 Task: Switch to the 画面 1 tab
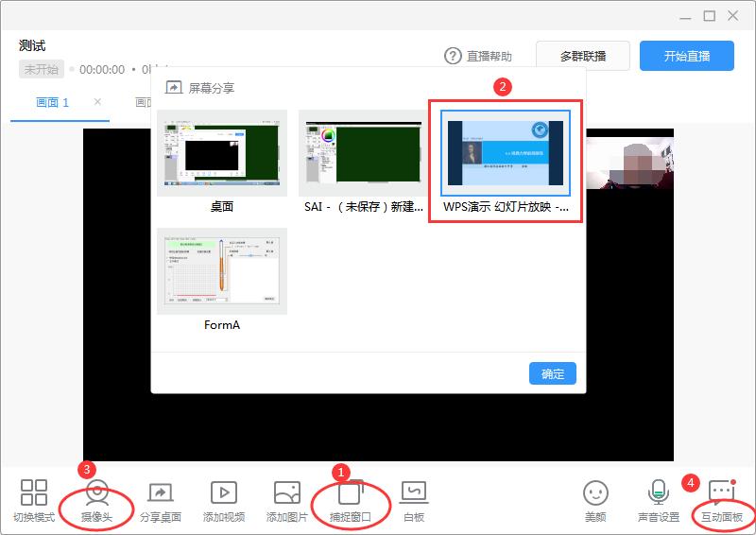click(53, 102)
